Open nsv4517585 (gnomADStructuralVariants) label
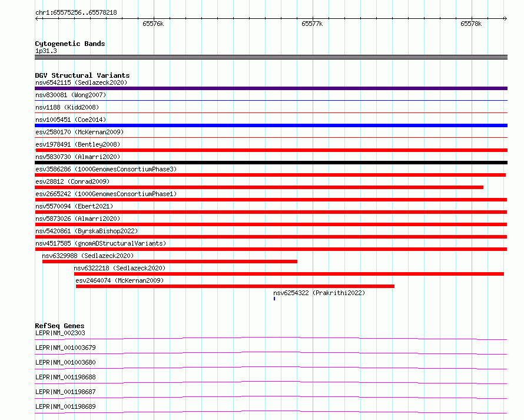This screenshot has width=524, height=420. pos(101,243)
